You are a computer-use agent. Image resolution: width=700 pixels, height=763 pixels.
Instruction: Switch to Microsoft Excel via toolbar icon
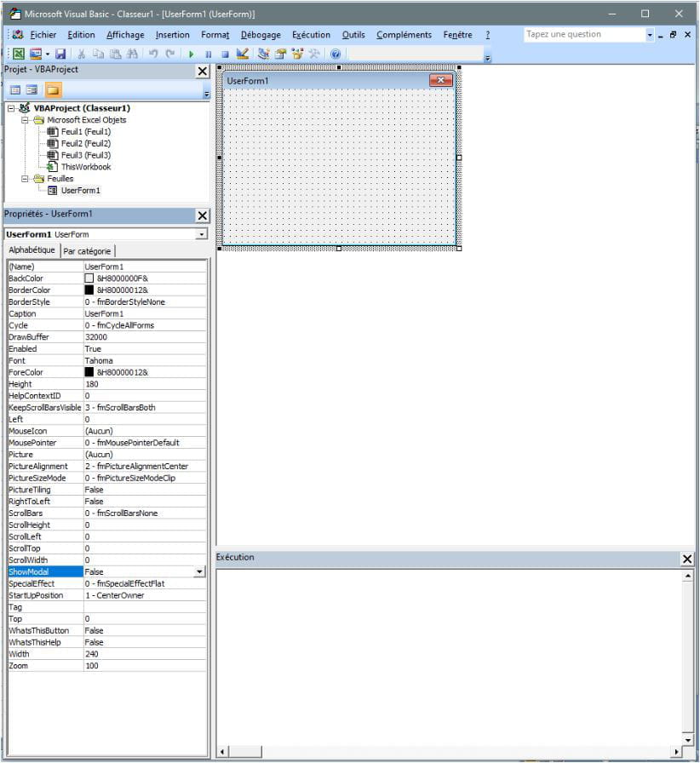[18, 54]
